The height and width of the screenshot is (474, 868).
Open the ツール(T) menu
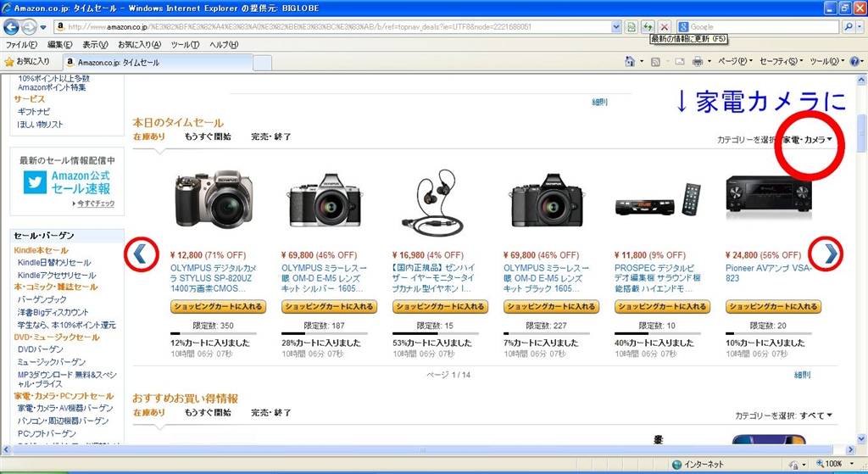pos(185,45)
